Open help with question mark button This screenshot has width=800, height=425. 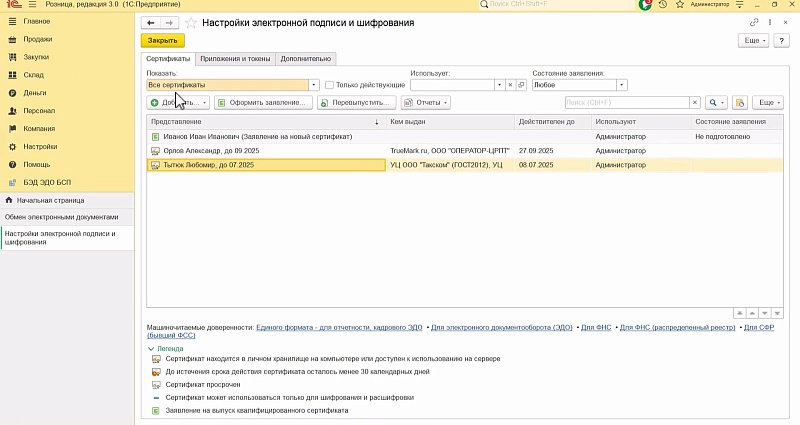click(x=781, y=40)
